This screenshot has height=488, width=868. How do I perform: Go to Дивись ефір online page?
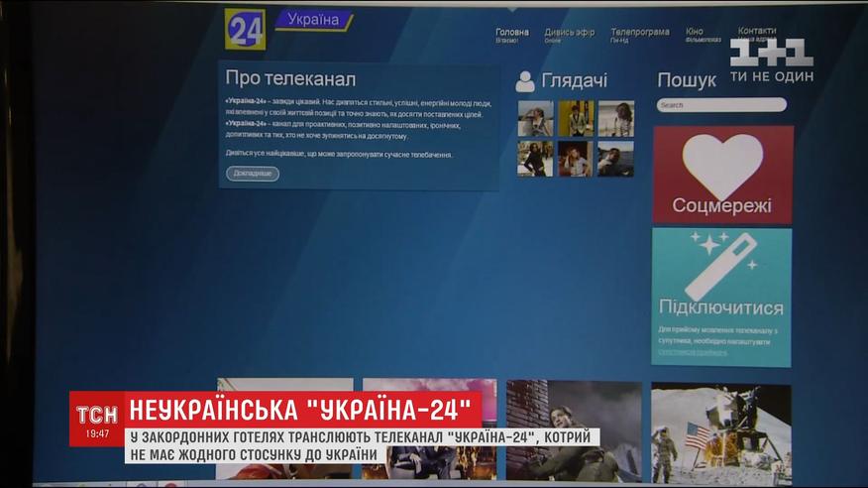(x=569, y=35)
